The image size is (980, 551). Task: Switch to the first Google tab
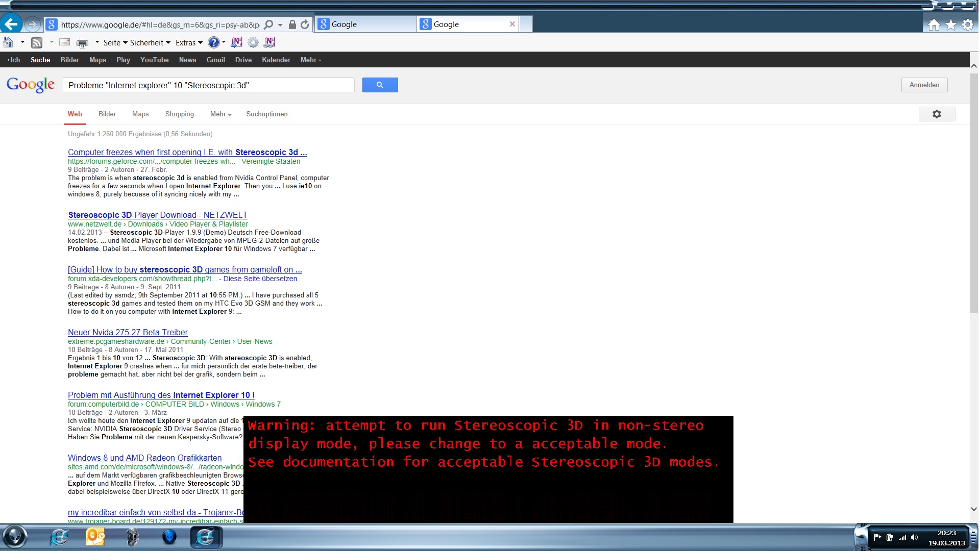point(365,24)
